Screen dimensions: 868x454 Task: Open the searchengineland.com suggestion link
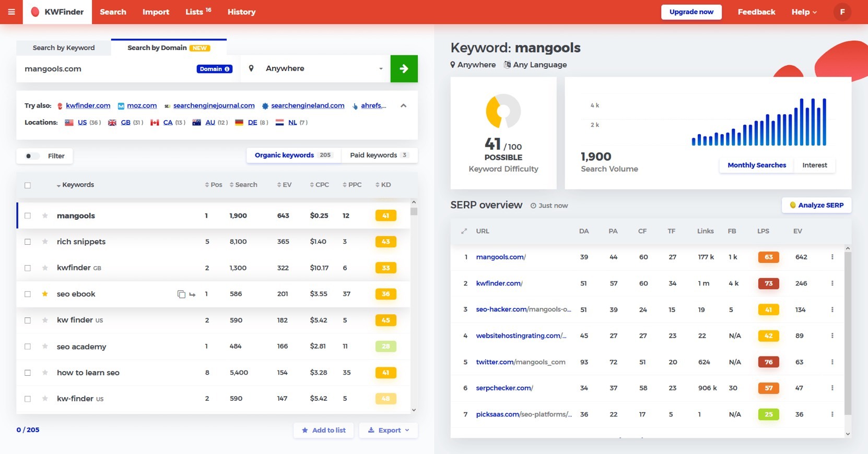click(x=308, y=105)
